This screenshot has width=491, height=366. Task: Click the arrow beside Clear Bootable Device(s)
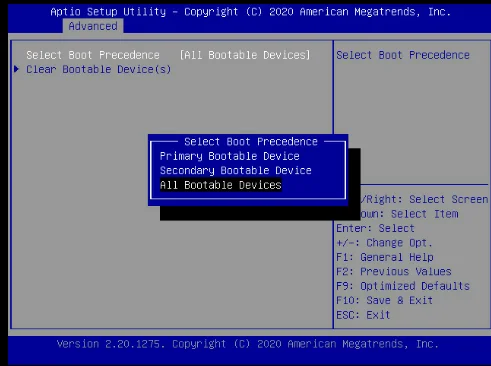(16, 69)
